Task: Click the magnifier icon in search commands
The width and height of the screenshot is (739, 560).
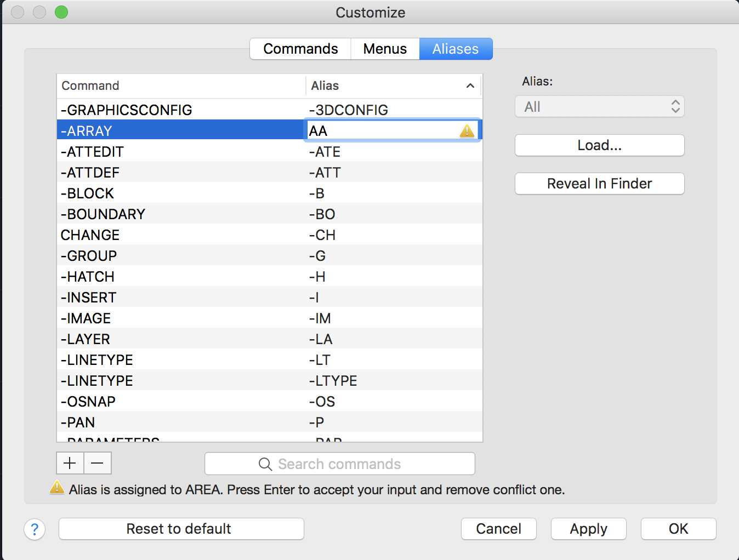Action: (x=265, y=464)
